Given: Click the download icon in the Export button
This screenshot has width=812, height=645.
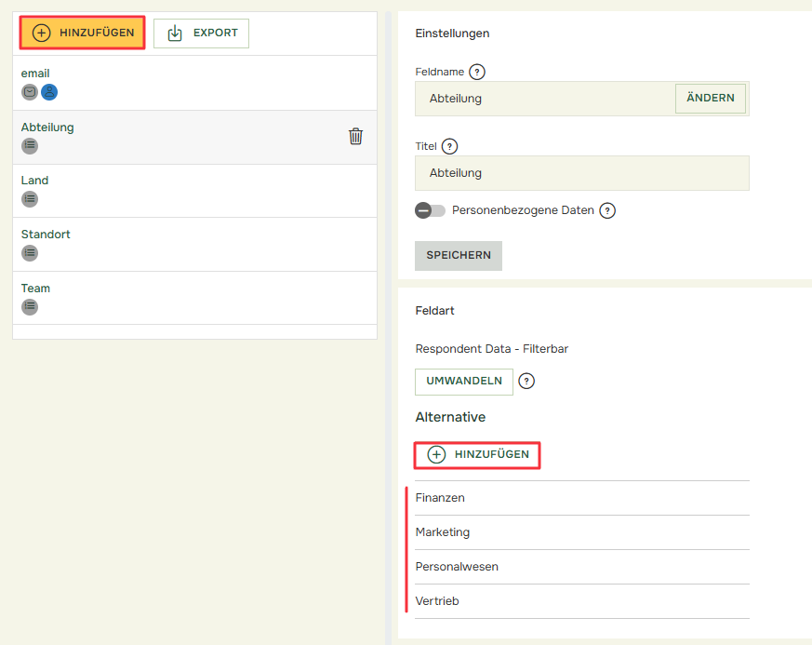Looking at the screenshot, I should pyautogui.click(x=175, y=34).
